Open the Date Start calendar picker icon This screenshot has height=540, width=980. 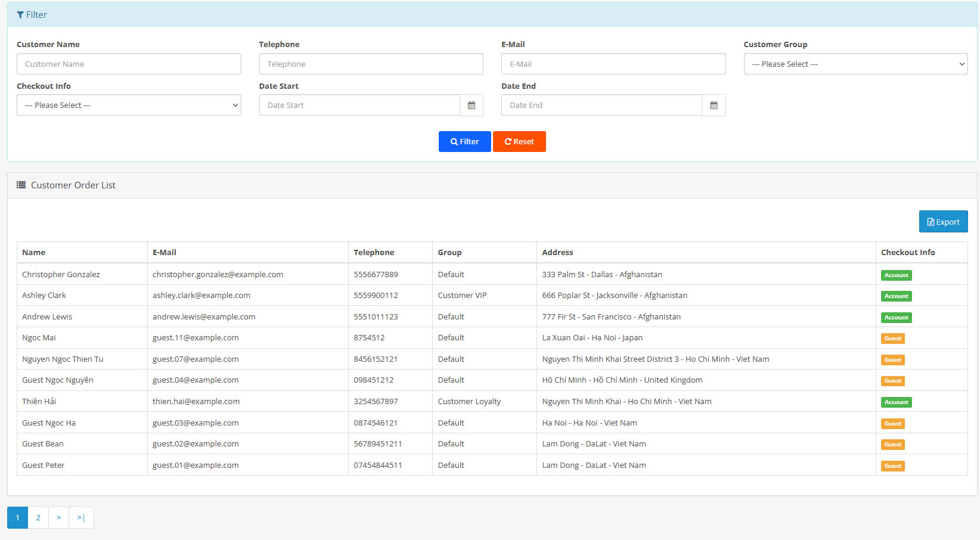click(x=472, y=105)
